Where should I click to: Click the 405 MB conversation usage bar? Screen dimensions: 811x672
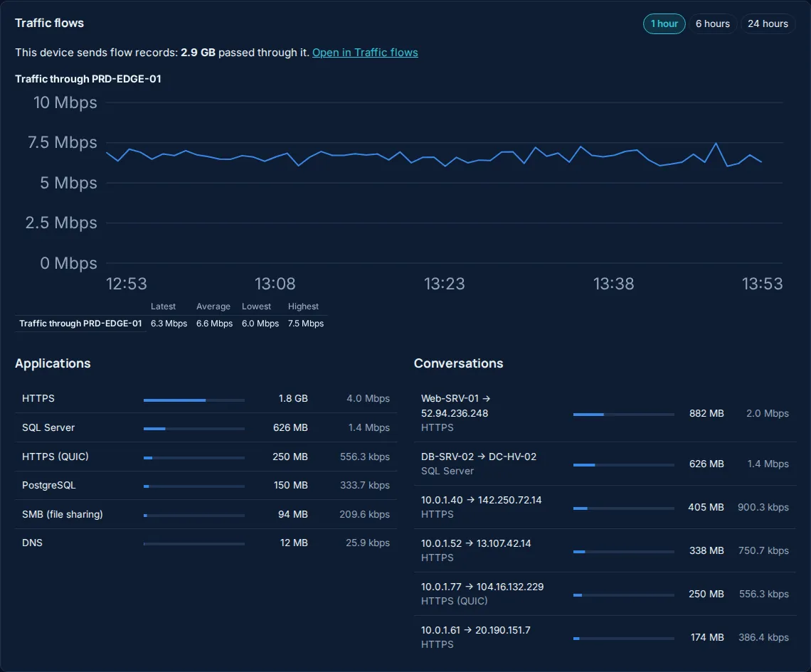click(624, 508)
